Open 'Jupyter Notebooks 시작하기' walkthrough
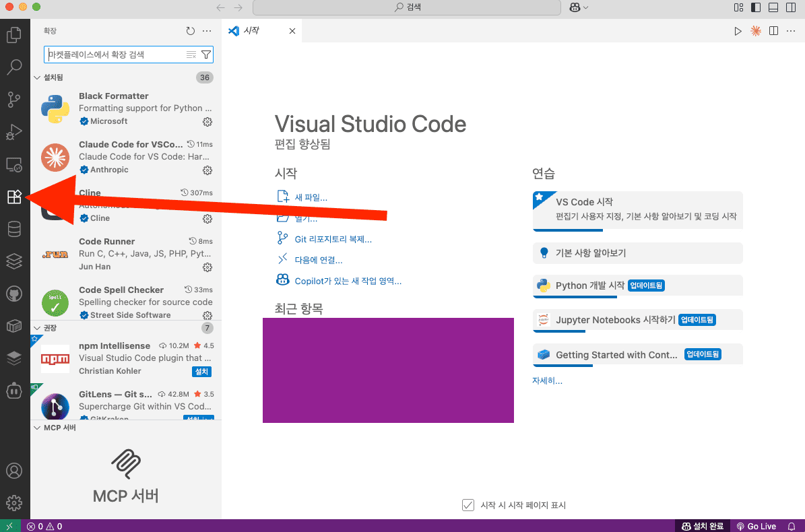805x532 pixels. pos(638,320)
